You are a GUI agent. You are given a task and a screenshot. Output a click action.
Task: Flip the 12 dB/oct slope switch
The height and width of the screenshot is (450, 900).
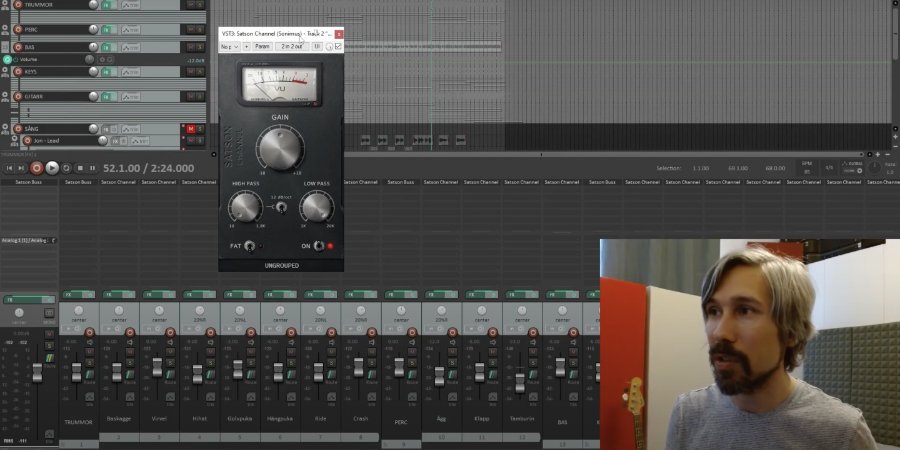point(281,207)
